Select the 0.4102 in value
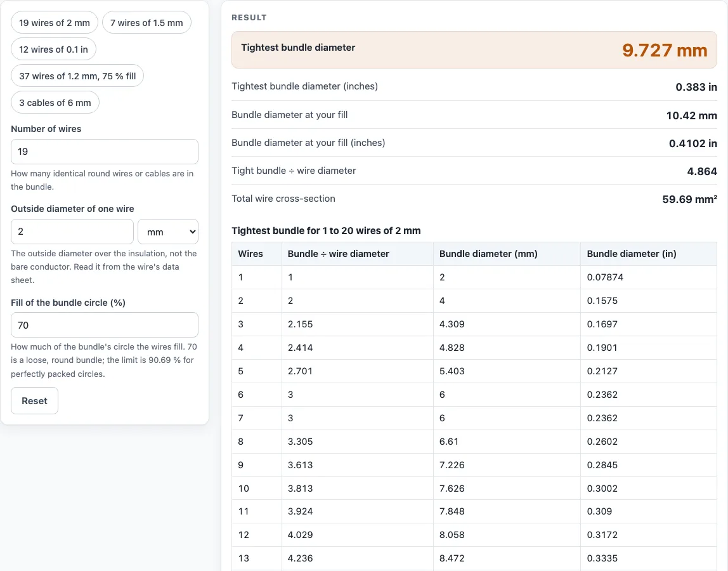This screenshot has height=571, width=728. click(x=692, y=143)
